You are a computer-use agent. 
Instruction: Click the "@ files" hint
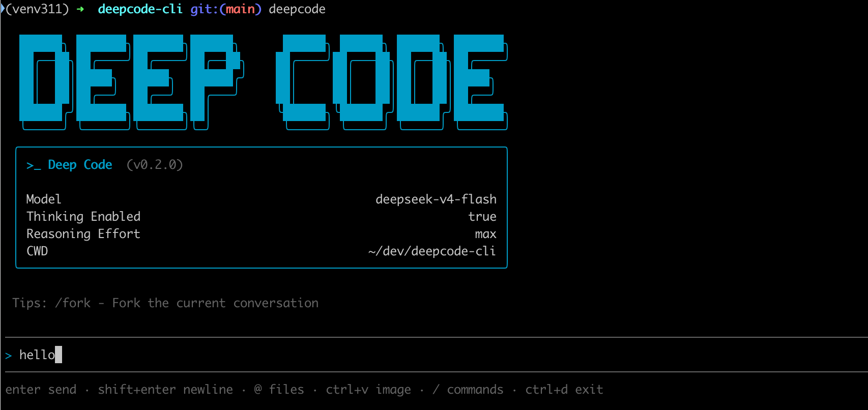[279, 390]
